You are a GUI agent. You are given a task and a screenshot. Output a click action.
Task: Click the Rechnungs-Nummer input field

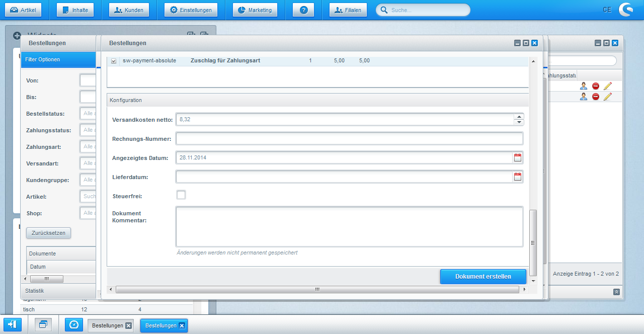click(347, 138)
